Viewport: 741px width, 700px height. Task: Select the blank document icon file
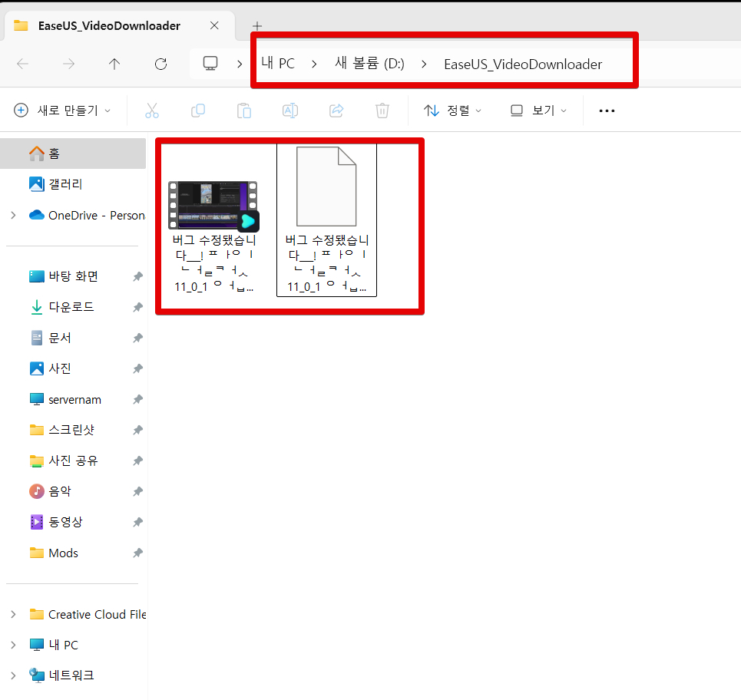point(326,220)
